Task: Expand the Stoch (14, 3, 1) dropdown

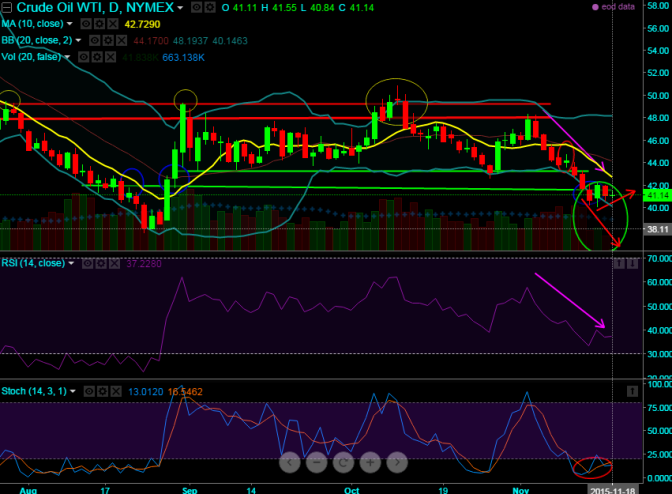Action: (x=73, y=391)
